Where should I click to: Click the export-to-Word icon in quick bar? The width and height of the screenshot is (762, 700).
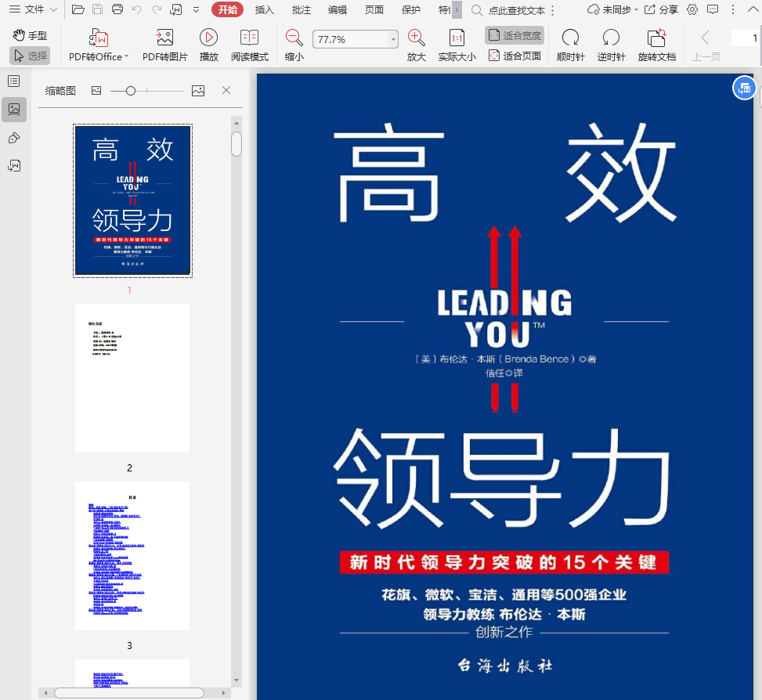(x=176, y=9)
